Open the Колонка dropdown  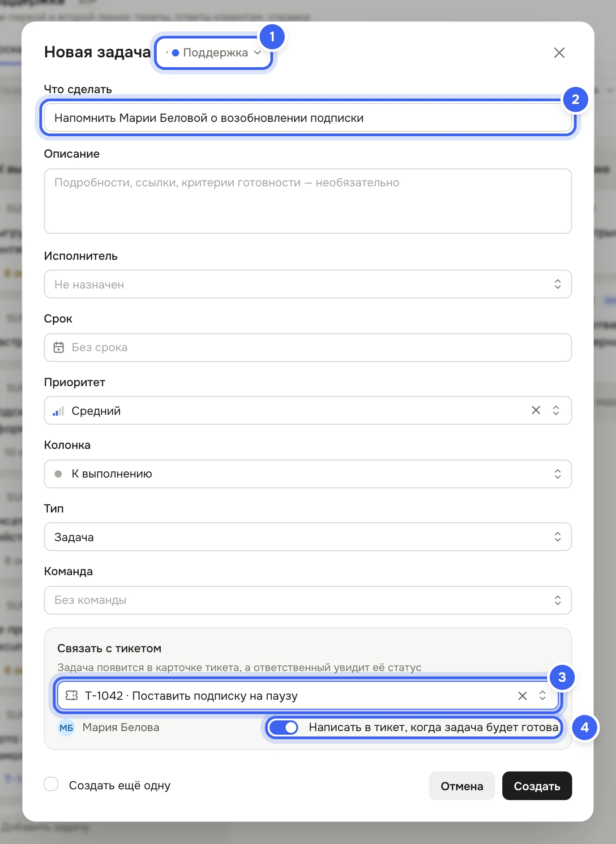click(308, 474)
